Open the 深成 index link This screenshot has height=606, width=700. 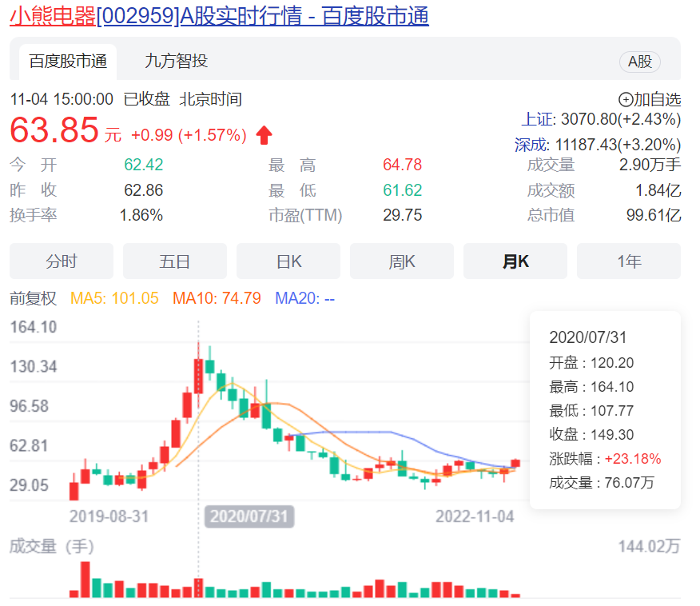pyautogui.click(x=531, y=145)
